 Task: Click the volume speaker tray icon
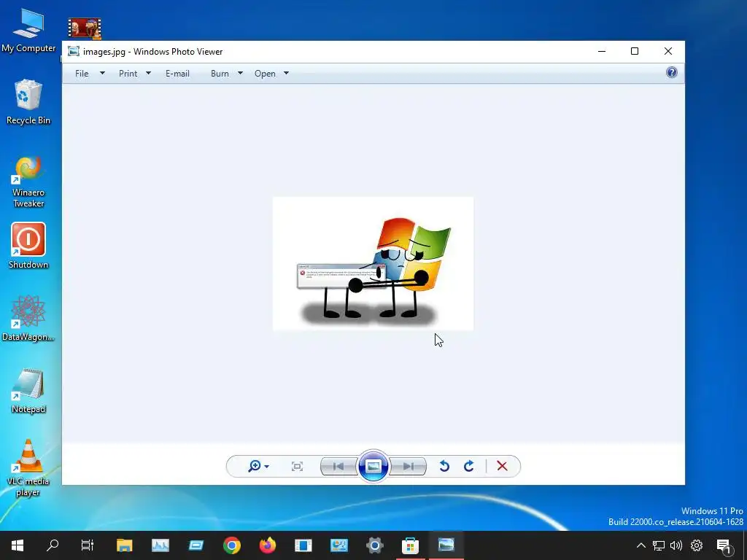pyautogui.click(x=676, y=545)
